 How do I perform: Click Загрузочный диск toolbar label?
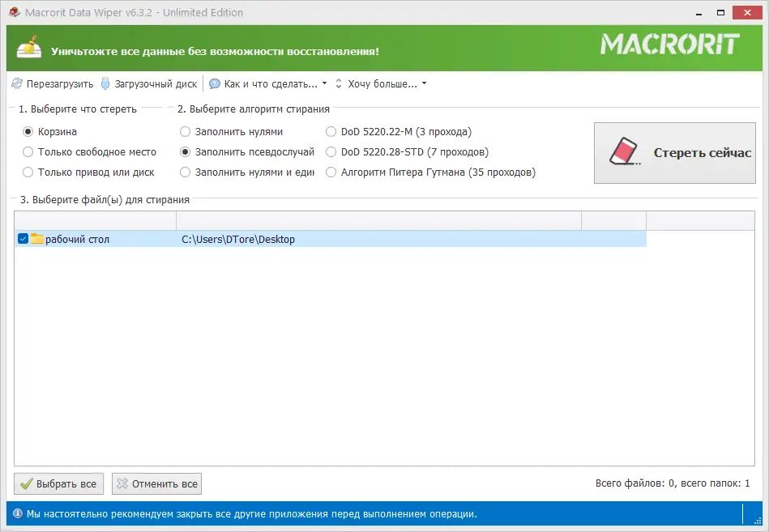pyautogui.click(x=156, y=84)
